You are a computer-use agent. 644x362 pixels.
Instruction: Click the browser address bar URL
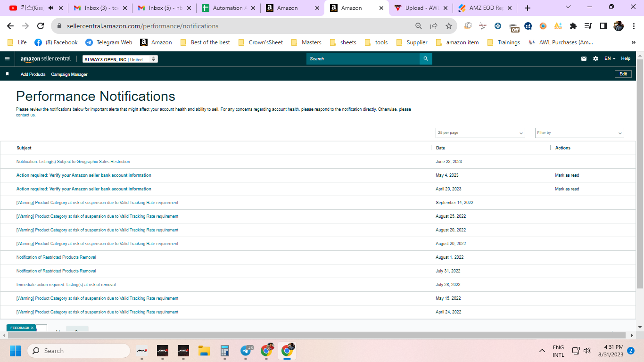[143, 26]
